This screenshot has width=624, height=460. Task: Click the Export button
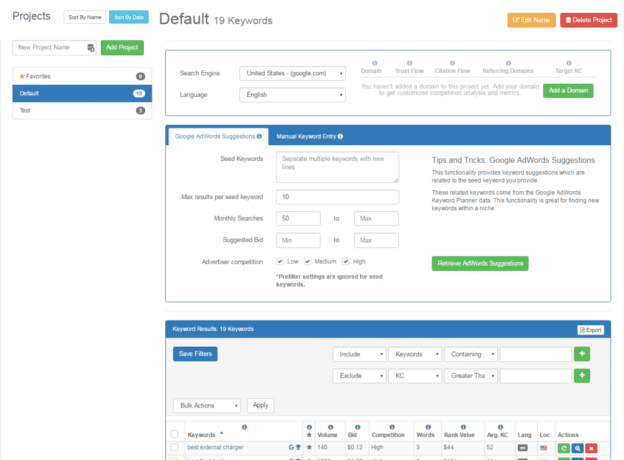pos(591,329)
